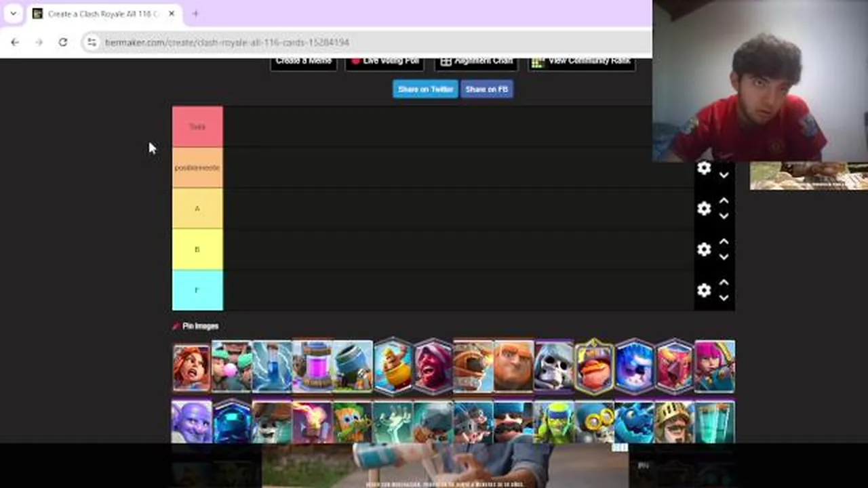
Task: Click the Share on Twitter button
Action: (x=425, y=89)
